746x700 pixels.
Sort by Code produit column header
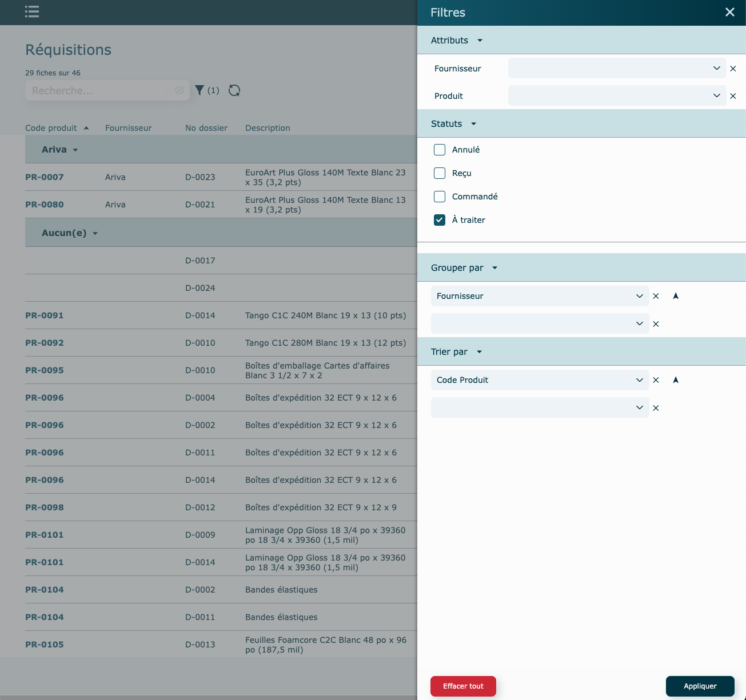coord(51,128)
